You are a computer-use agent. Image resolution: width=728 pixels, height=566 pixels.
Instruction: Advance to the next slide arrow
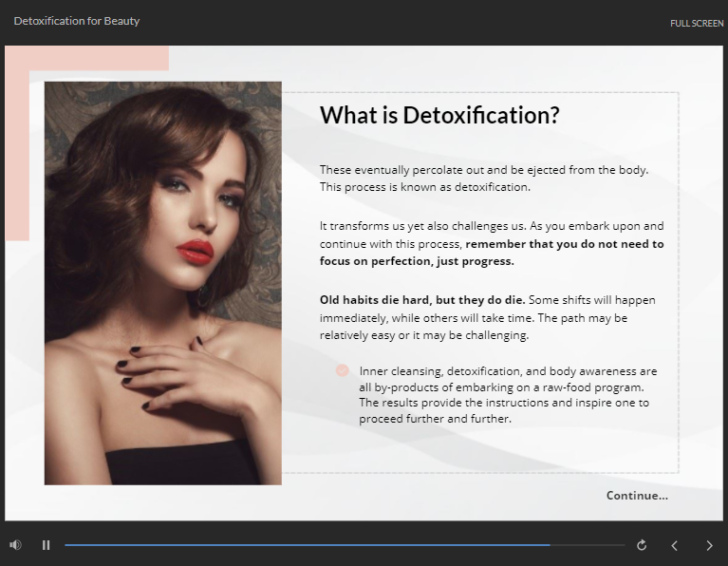click(709, 545)
